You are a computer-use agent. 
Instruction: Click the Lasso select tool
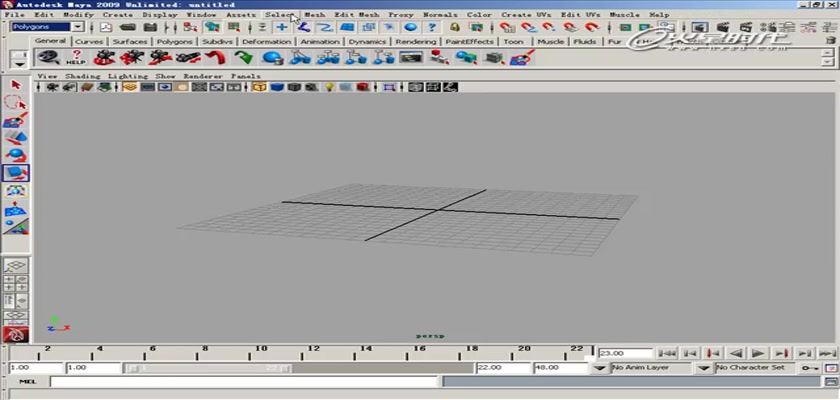coord(14,102)
